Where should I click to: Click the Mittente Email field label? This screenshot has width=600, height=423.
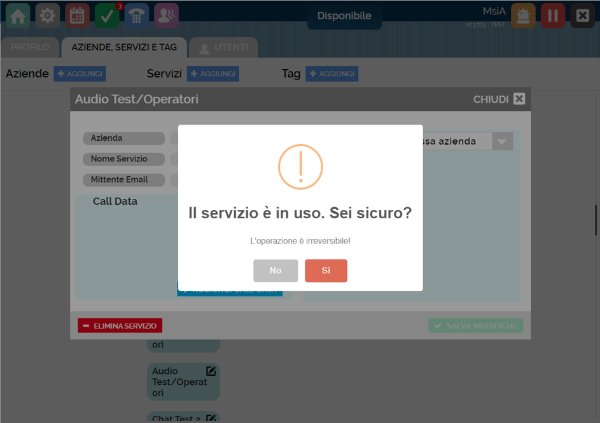pos(124,180)
